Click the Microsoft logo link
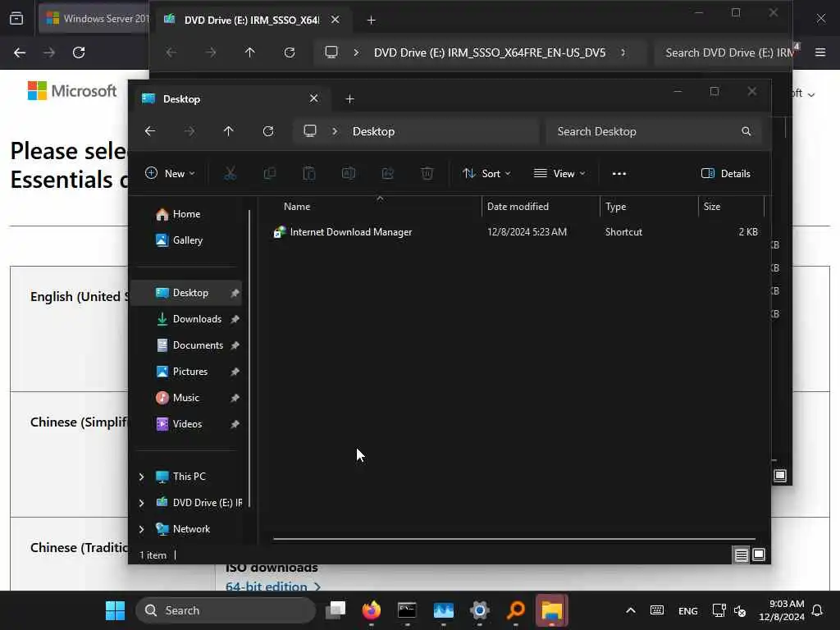This screenshot has width=840, height=630. tap(72, 90)
